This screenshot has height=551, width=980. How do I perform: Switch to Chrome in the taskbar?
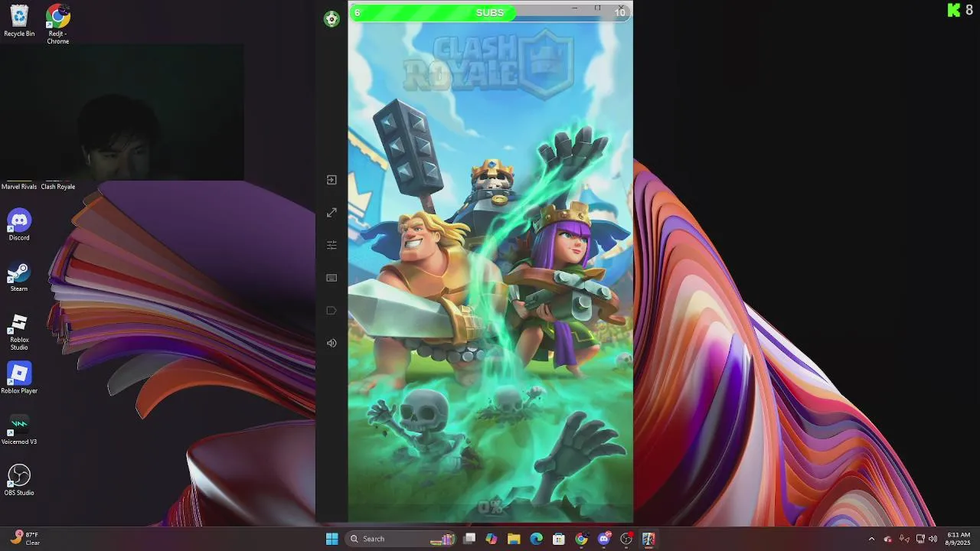pos(581,539)
